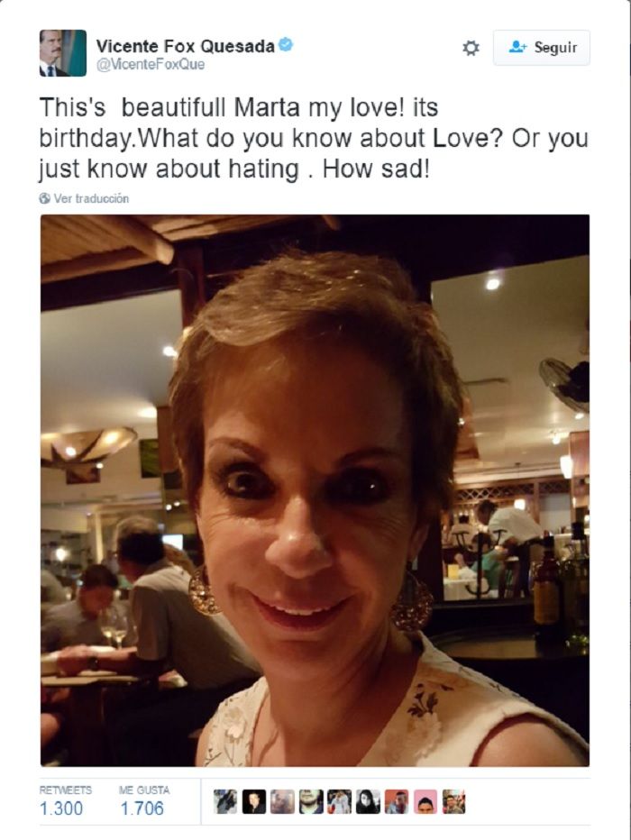Open sixth liker avatar with dark hair
Image resolution: width=631 pixels, height=840 pixels.
[368, 802]
